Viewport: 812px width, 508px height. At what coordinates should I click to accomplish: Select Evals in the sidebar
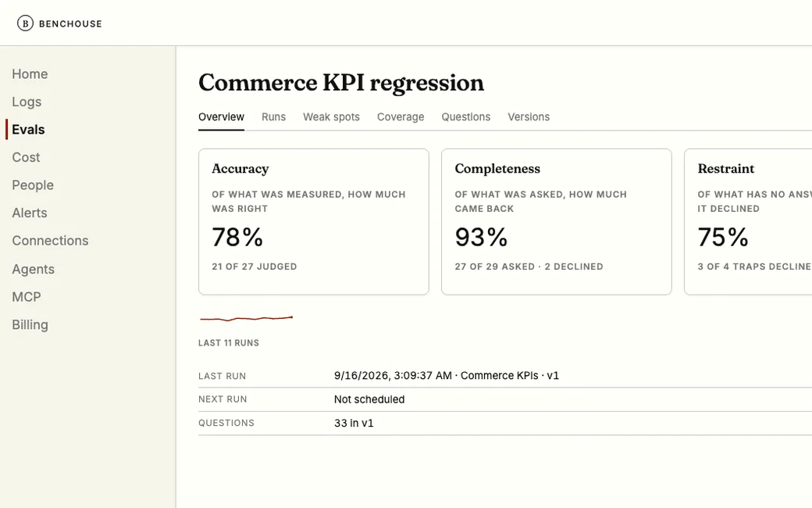(x=28, y=130)
